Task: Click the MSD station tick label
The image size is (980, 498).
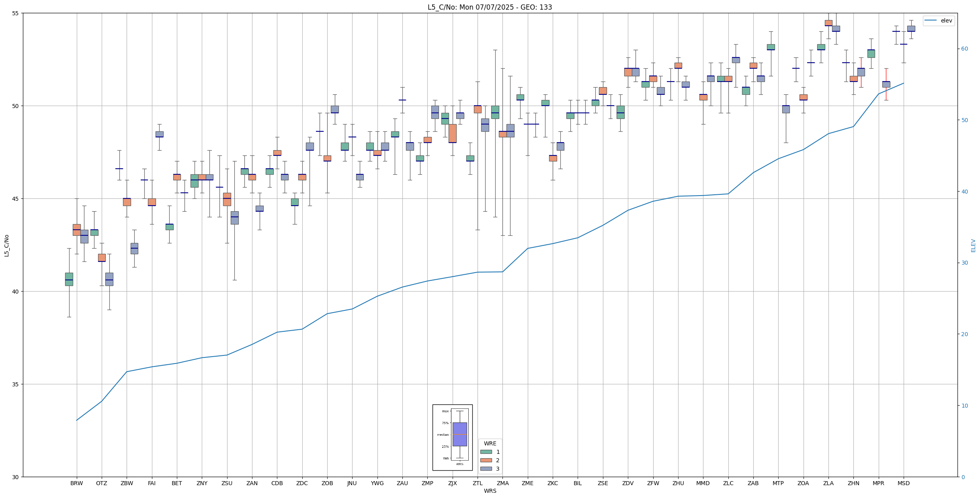Action: coord(903,483)
